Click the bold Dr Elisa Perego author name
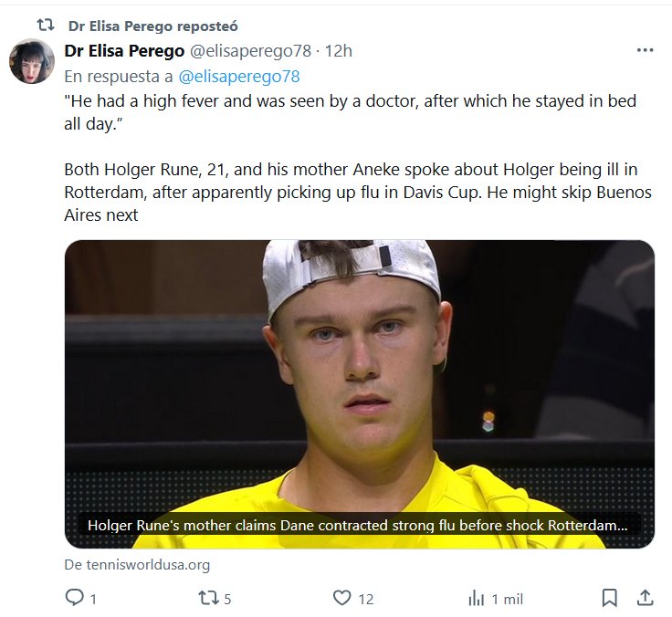The width and height of the screenshot is (672, 617). pos(124,50)
